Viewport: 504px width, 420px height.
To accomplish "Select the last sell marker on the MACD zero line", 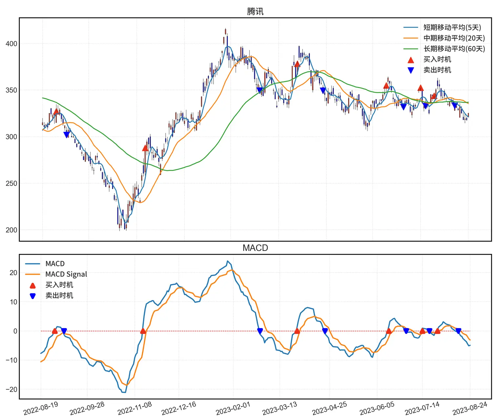I will point(458,331).
